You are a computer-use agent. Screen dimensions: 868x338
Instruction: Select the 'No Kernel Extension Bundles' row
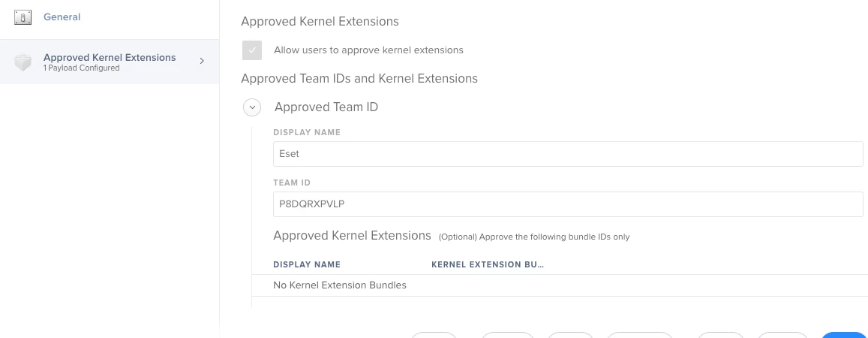click(x=560, y=285)
